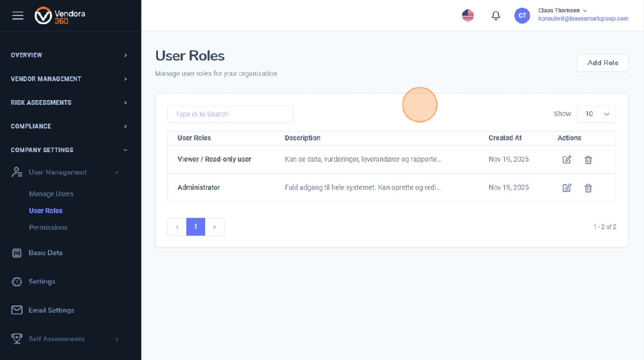644x360 pixels.
Task: Click the CT user avatar
Action: coord(522,16)
